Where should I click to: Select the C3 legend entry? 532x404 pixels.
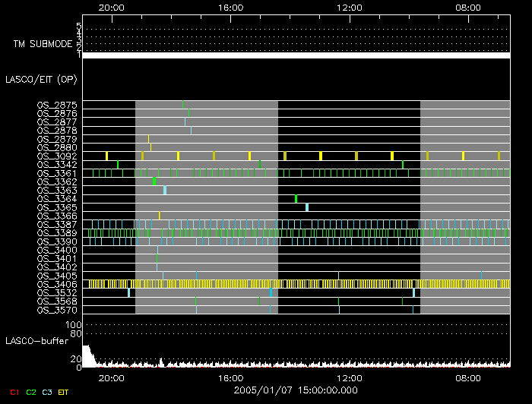pyautogui.click(x=49, y=391)
